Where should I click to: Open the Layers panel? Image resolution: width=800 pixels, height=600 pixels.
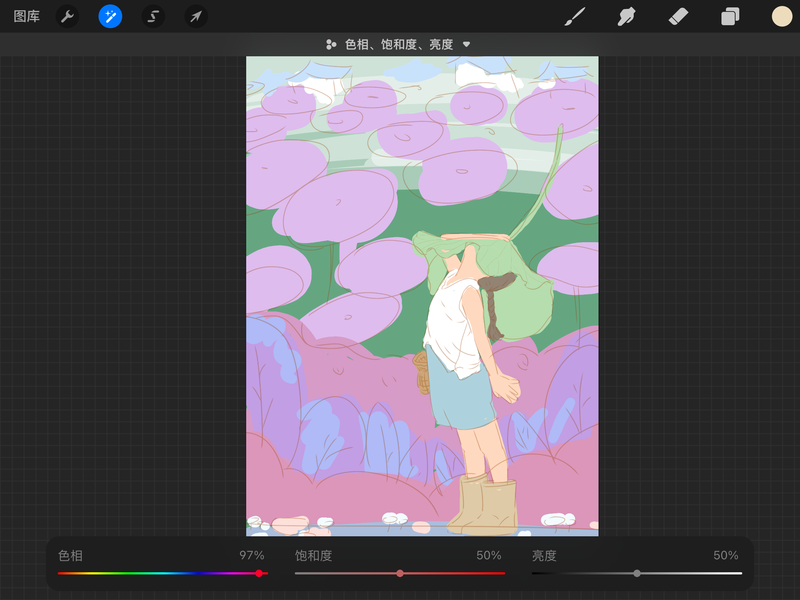[x=730, y=16]
